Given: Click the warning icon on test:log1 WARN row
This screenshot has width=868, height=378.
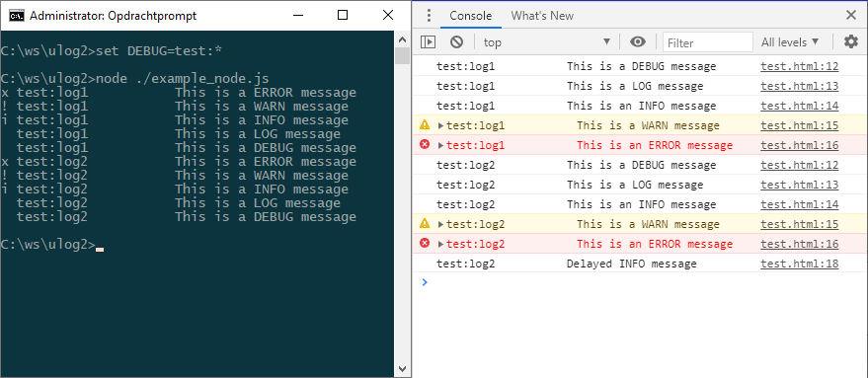Looking at the screenshot, I should point(425,125).
